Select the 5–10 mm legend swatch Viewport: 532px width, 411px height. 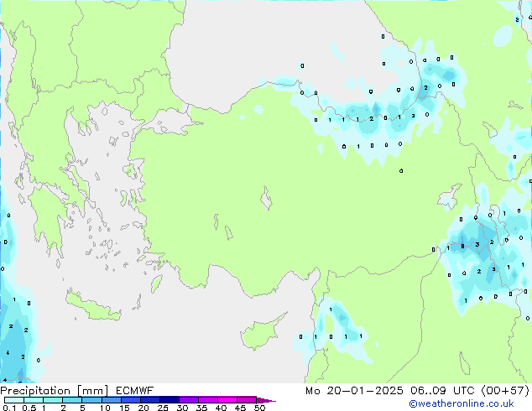[x=91, y=400]
